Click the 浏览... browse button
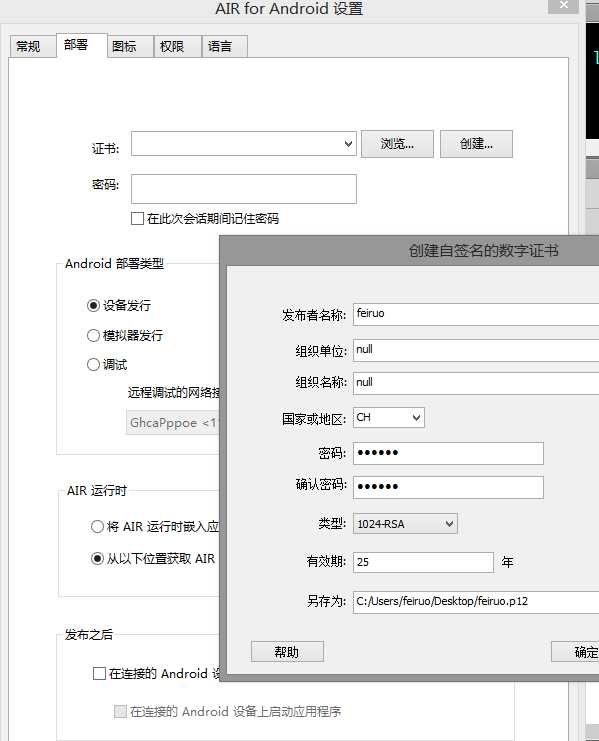The width and height of the screenshot is (599, 741). [397, 144]
